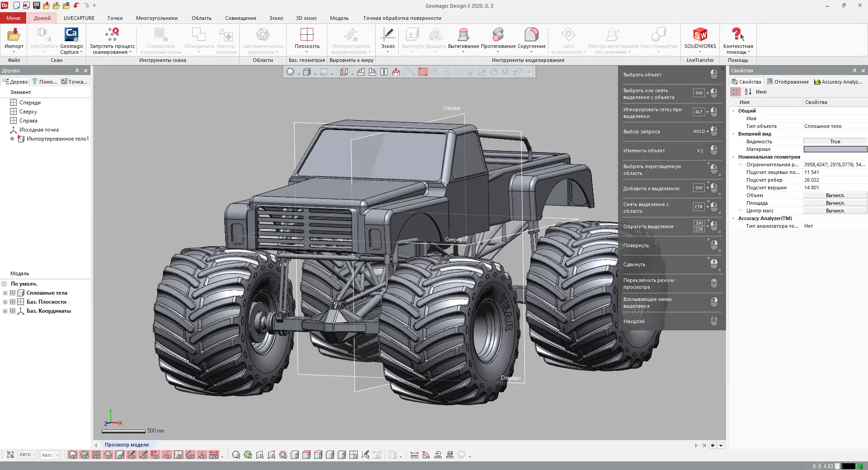Sort properties alphabetically with the A-Z icon

click(748, 92)
